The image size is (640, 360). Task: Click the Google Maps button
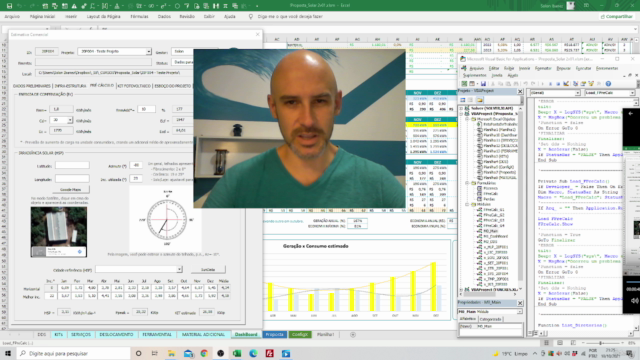click(x=71, y=190)
